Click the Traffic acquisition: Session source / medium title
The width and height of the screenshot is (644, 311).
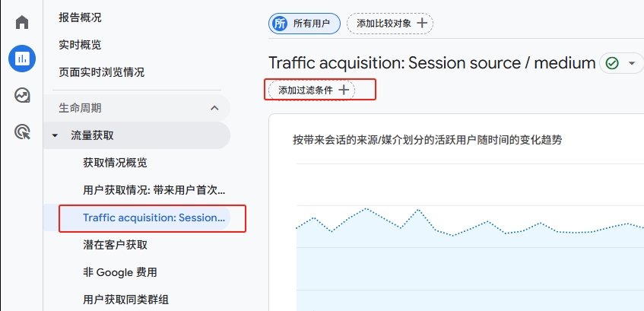432,63
